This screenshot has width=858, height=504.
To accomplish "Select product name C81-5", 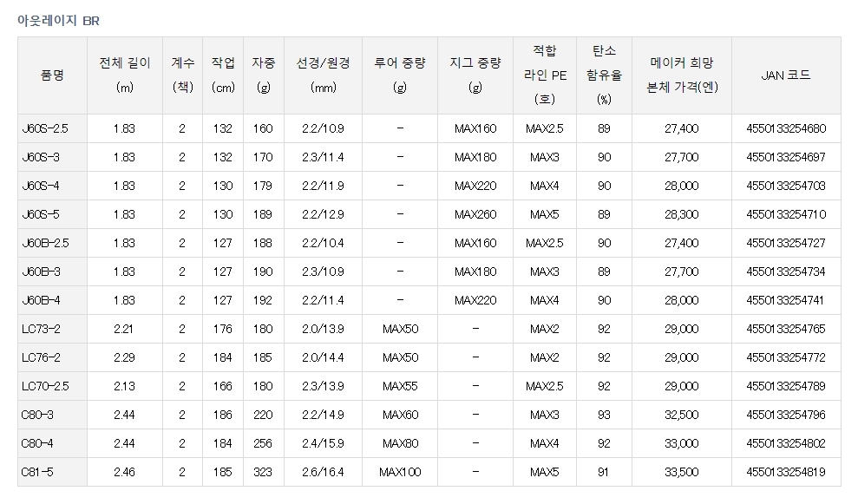I will click(x=37, y=472).
